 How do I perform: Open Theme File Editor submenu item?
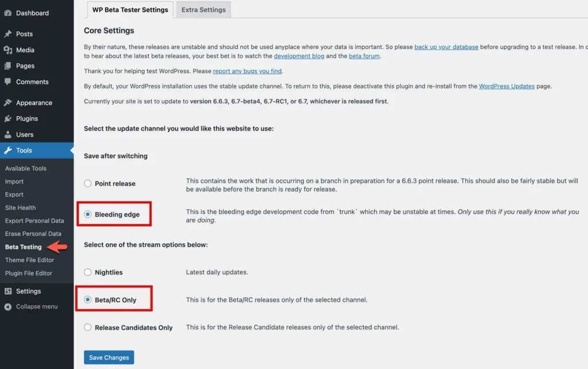coord(30,260)
